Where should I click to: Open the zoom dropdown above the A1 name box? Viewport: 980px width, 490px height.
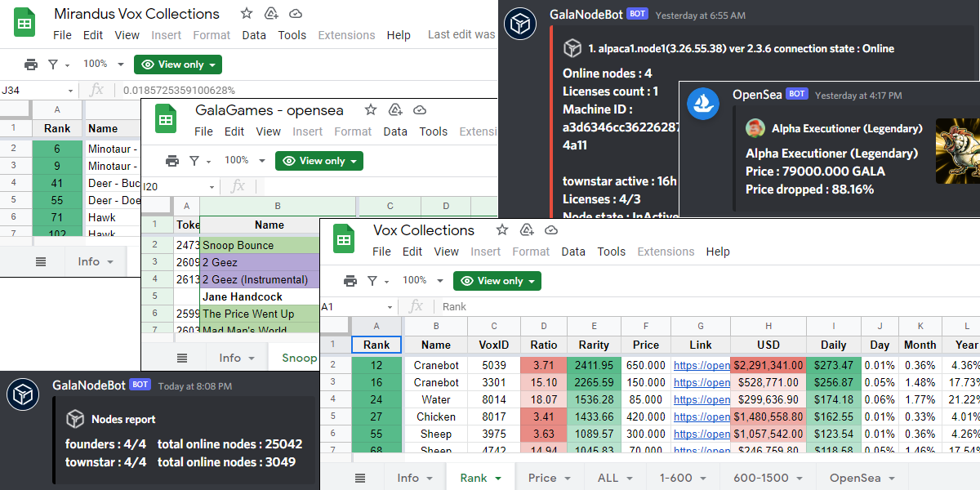(x=422, y=280)
